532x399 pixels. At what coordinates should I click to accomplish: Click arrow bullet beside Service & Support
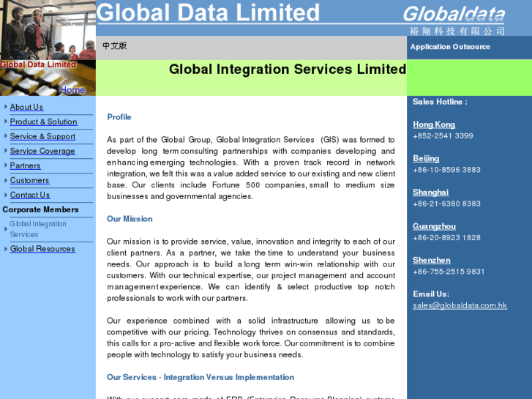point(6,136)
